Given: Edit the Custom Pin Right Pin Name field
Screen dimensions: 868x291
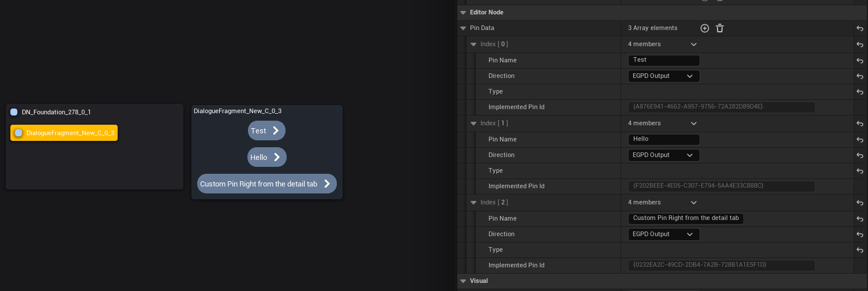Looking at the screenshot, I should click(685, 219).
